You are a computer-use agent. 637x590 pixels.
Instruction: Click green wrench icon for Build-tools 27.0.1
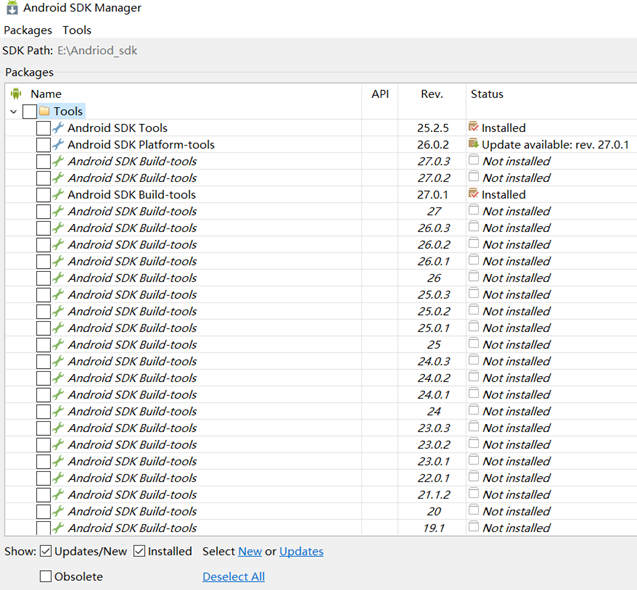(58, 194)
